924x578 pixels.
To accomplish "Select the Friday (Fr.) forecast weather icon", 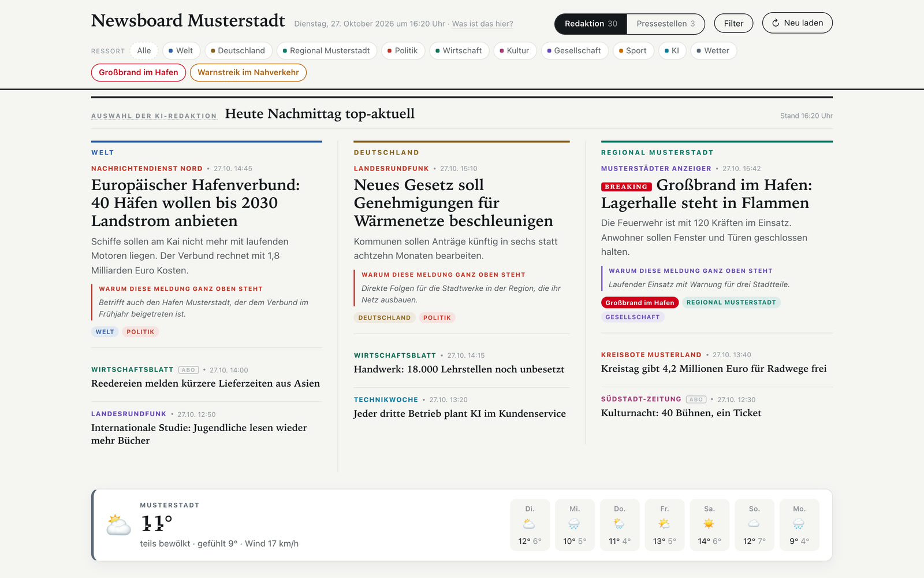I will 664,524.
